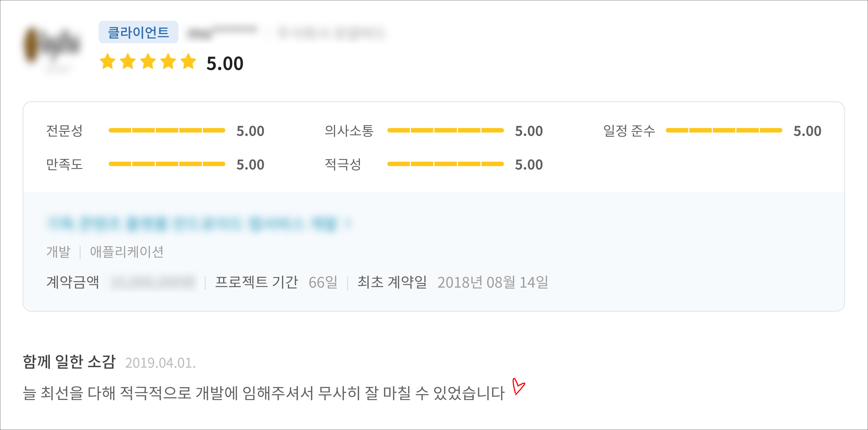Click the first yellow rating star
Screen dimensions: 868x430
pyautogui.click(x=108, y=62)
